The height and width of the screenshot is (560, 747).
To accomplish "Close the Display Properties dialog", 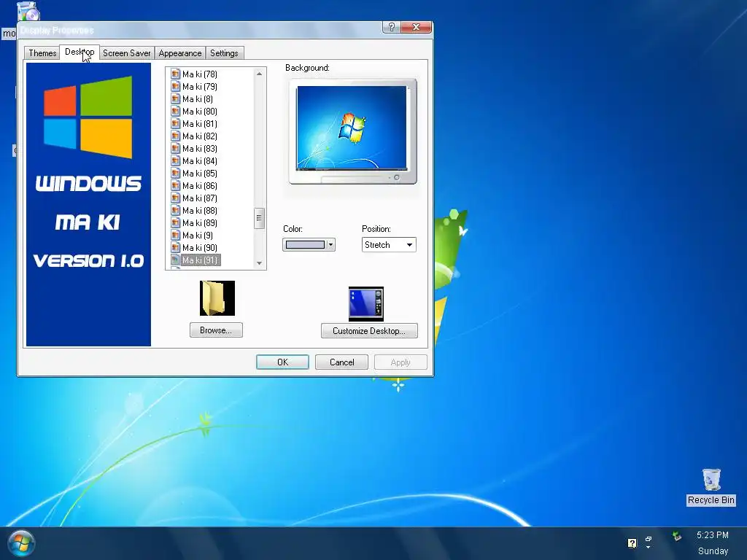I will pyautogui.click(x=416, y=27).
